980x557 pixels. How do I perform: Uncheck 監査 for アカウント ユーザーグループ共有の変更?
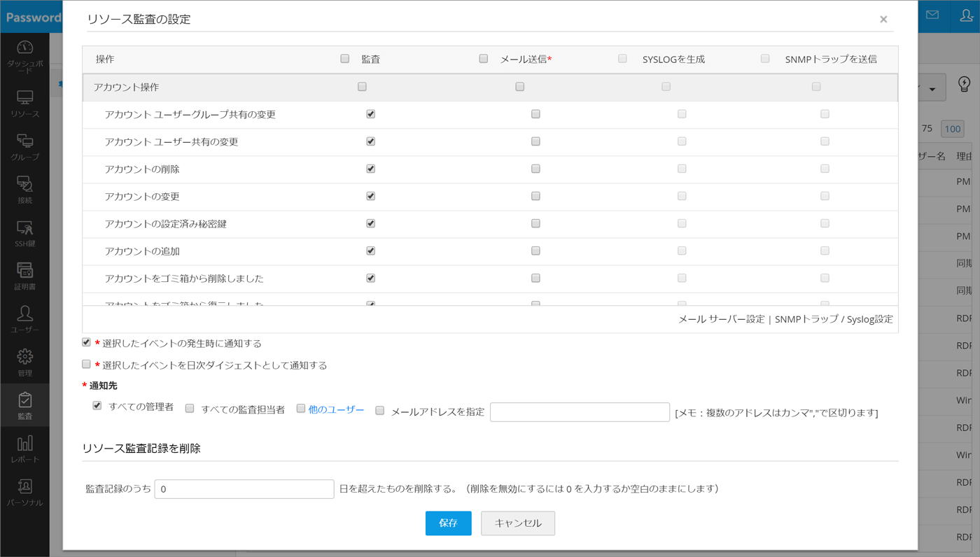click(x=370, y=114)
